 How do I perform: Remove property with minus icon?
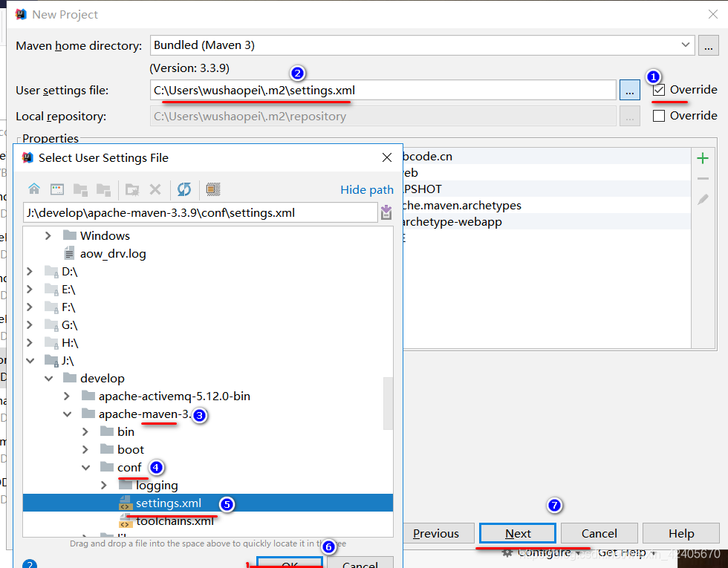tap(703, 179)
